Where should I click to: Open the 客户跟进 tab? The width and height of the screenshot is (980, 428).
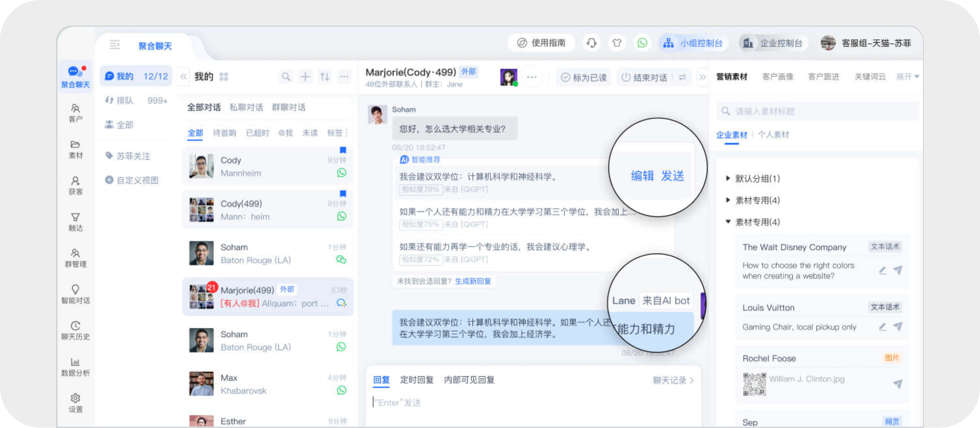point(824,77)
